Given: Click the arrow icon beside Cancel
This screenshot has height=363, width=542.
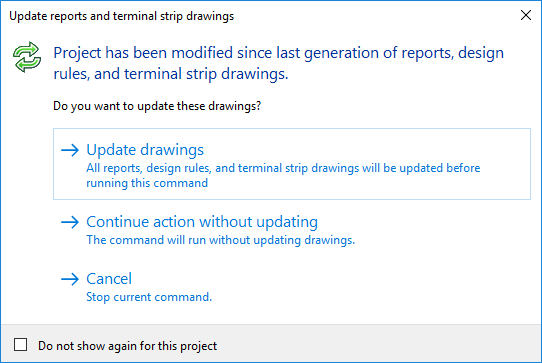Looking at the screenshot, I should 70,279.
